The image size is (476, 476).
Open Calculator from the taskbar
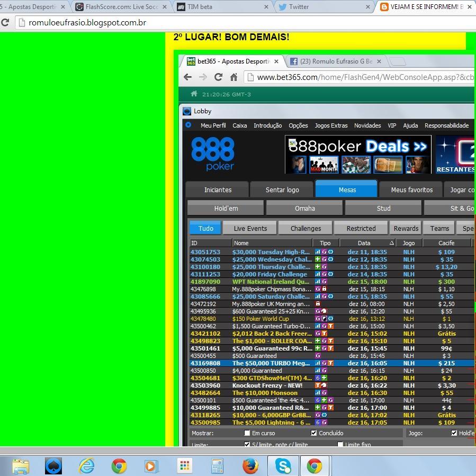(x=218, y=466)
